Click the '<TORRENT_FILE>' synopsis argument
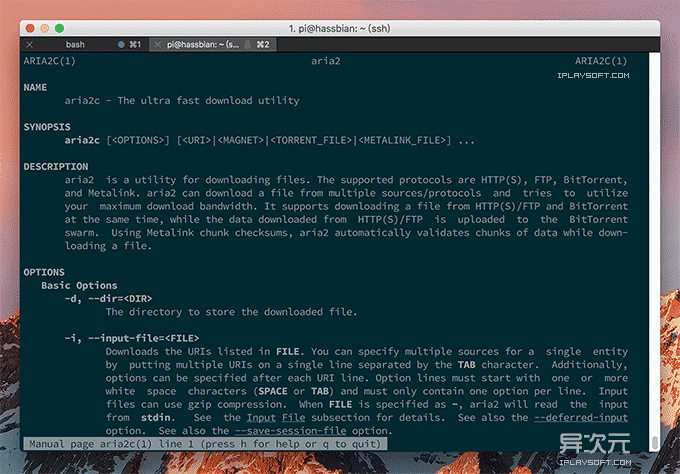This screenshot has width=680, height=474. pyautogui.click(x=311, y=141)
